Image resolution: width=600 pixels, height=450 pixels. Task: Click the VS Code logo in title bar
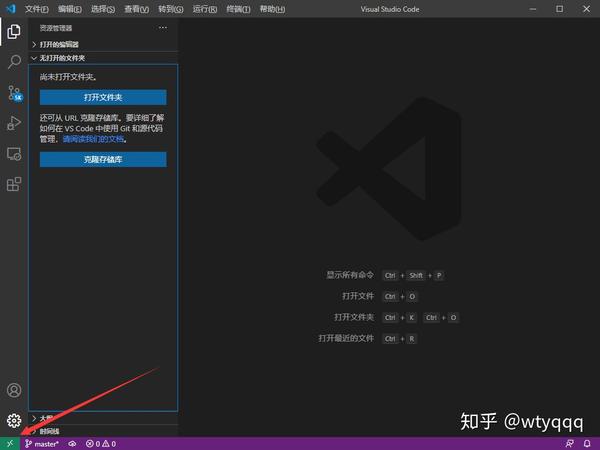click(x=11, y=8)
